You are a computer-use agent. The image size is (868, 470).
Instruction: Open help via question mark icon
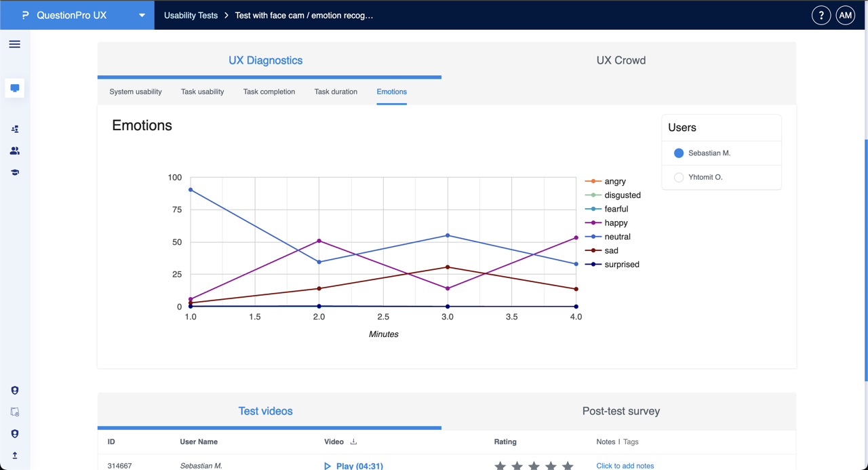tap(821, 15)
